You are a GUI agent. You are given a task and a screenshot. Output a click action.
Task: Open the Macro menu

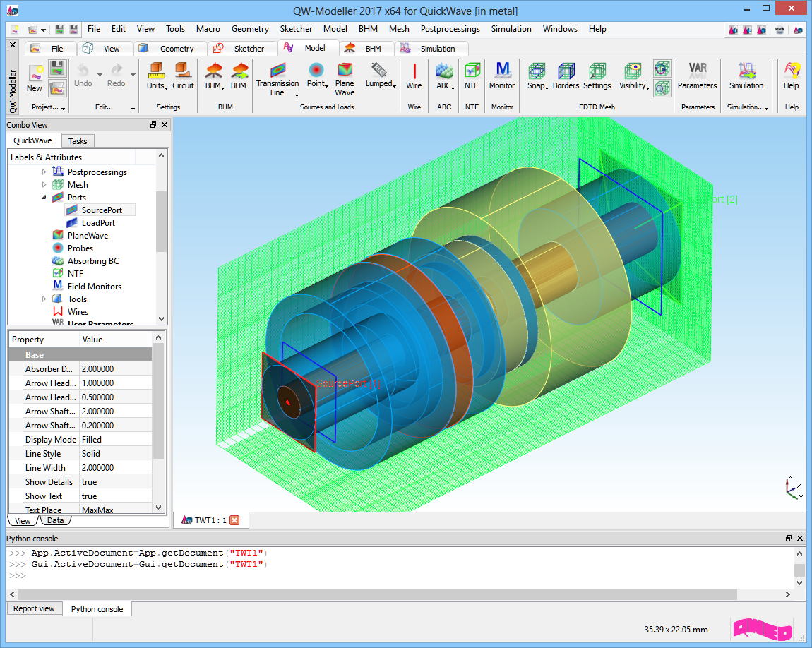point(208,29)
